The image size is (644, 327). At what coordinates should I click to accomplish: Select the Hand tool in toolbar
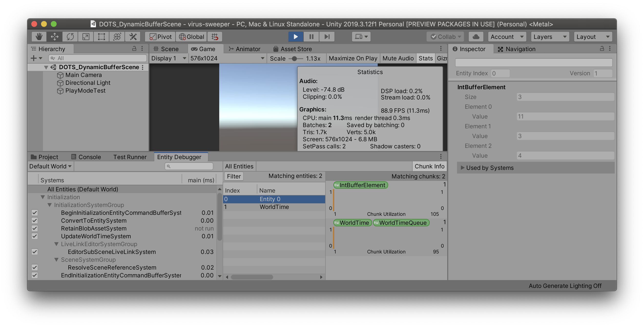click(39, 37)
